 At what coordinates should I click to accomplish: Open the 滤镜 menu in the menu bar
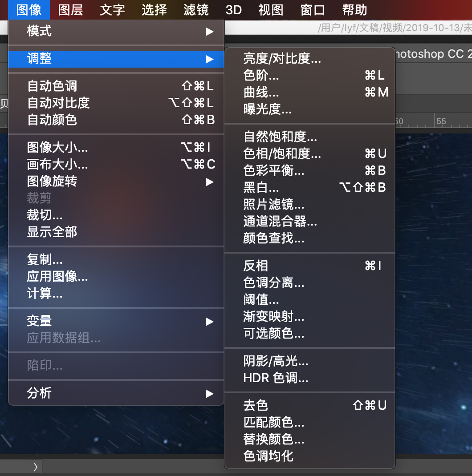pos(195,10)
